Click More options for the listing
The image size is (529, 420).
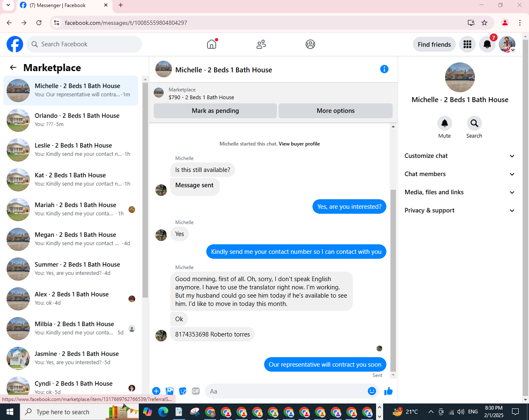(336, 111)
